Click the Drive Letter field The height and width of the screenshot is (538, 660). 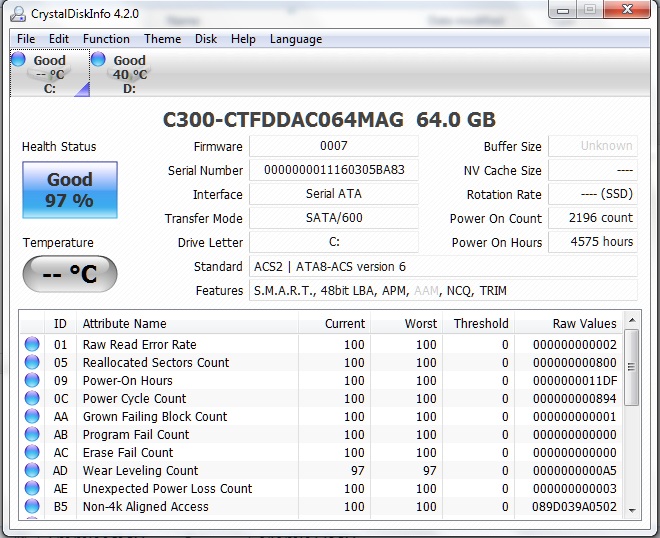[334, 242]
